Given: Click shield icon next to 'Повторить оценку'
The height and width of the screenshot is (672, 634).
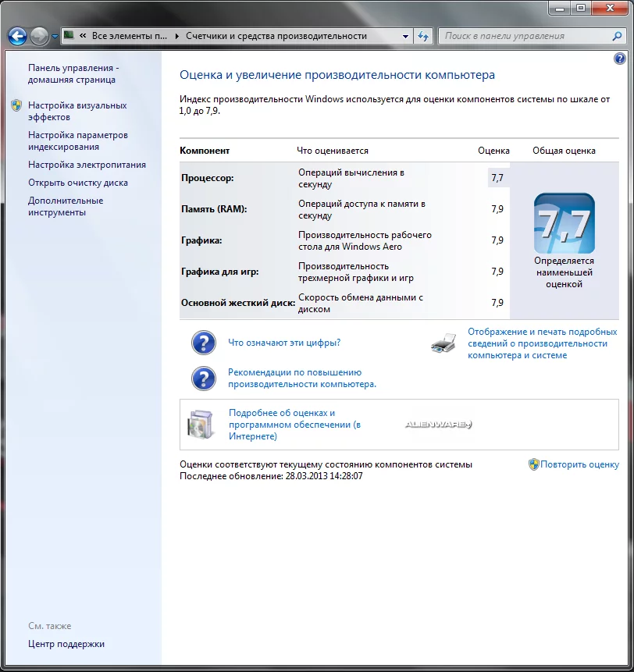Looking at the screenshot, I should pos(534,464).
